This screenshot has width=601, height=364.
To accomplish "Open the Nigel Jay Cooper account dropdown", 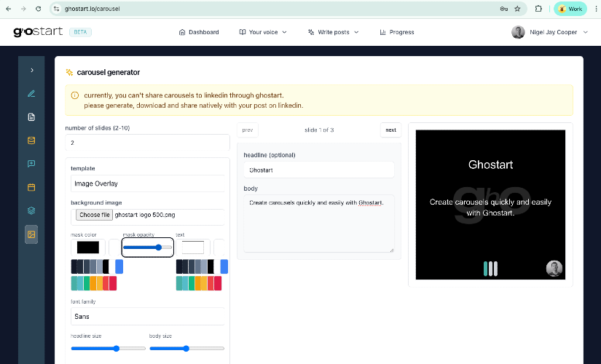I will point(549,32).
